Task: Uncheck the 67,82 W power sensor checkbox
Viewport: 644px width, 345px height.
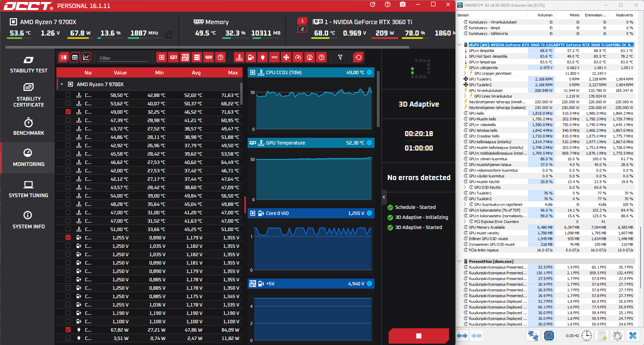Action: click(x=68, y=330)
